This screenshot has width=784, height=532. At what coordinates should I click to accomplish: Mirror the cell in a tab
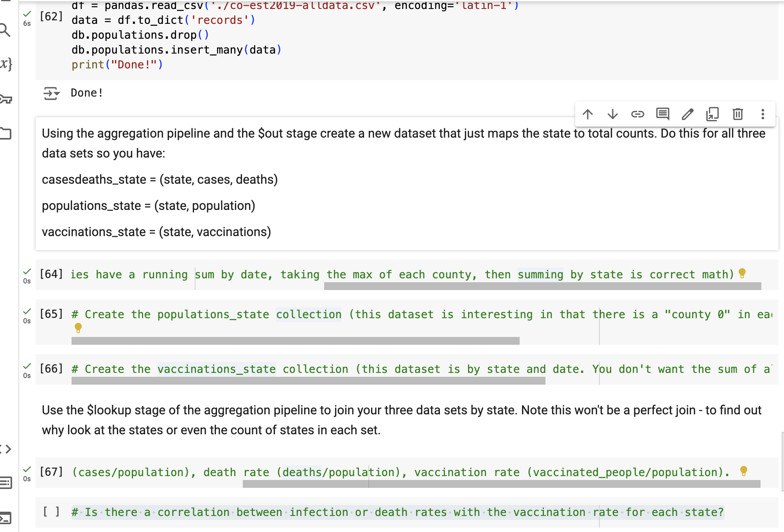tap(713, 114)
